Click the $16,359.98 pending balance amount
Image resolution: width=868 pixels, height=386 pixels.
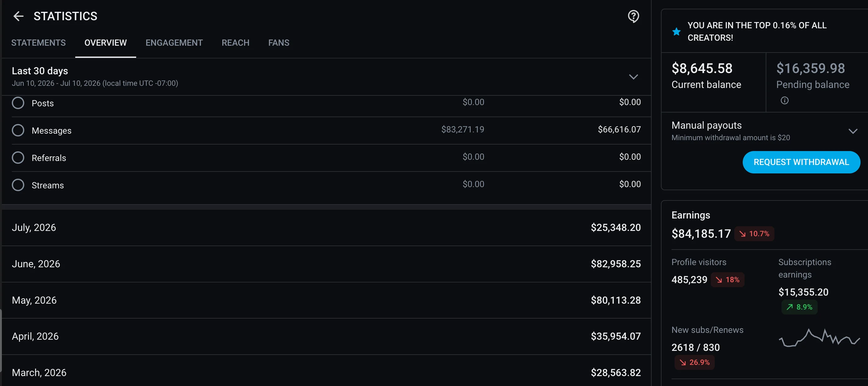810,68
